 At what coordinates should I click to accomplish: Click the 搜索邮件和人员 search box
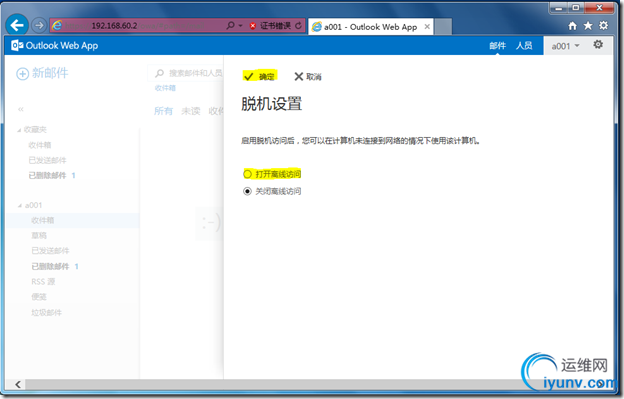(186, 73)
